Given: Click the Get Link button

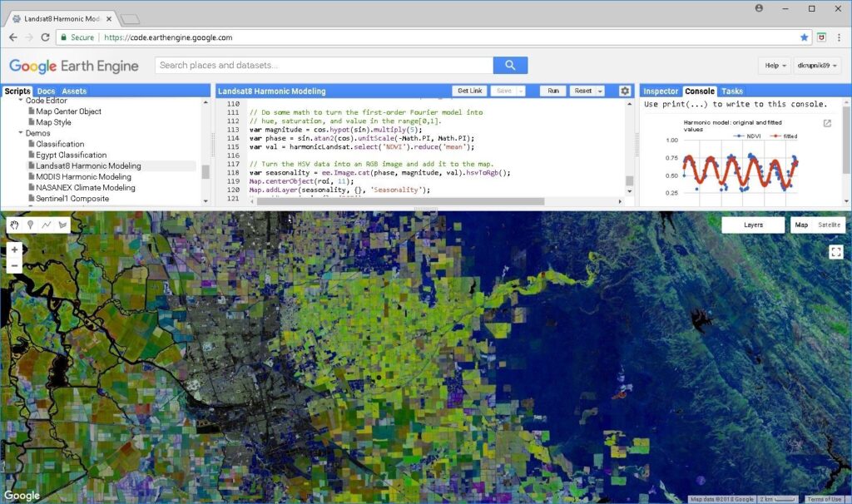Looking at the screenshot, I should [x=469, y=91].
